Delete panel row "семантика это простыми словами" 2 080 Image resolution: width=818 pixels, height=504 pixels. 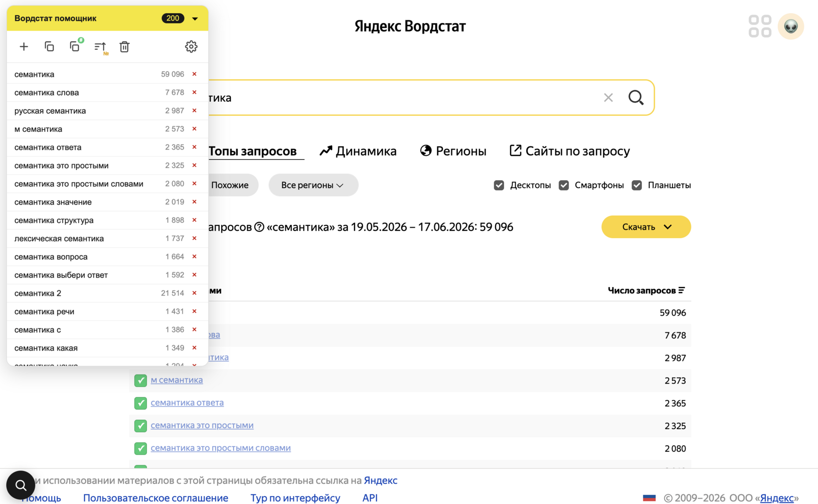coord(194,184)
